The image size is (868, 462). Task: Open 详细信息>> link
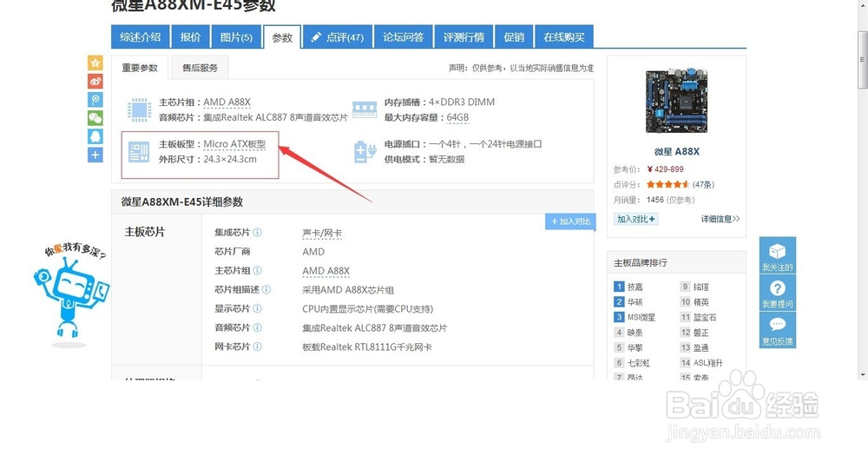click(720, 220)
